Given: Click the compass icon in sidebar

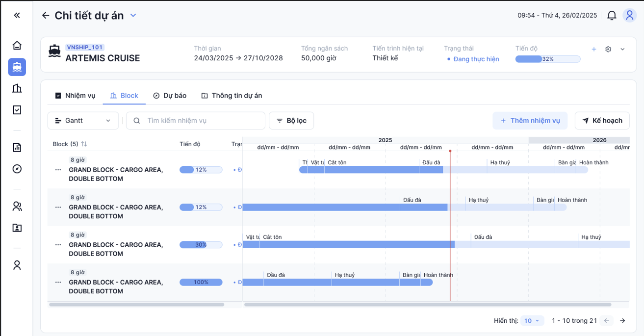Looking at the screenshot, I should 17,169.
